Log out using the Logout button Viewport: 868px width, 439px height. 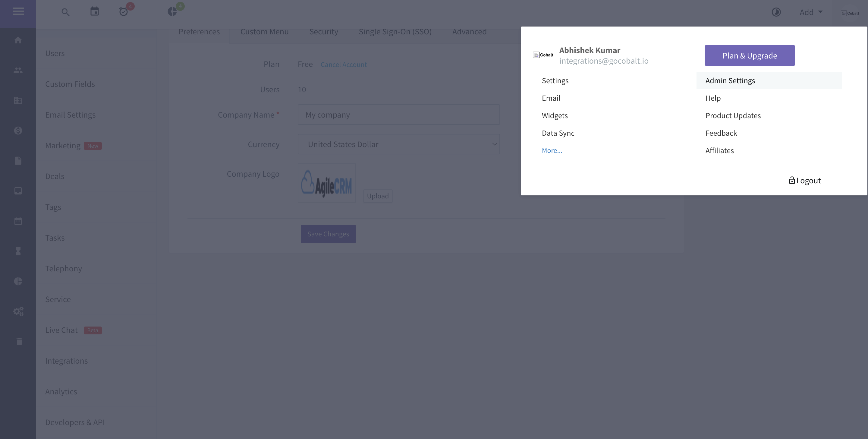[x=805, y=180]
